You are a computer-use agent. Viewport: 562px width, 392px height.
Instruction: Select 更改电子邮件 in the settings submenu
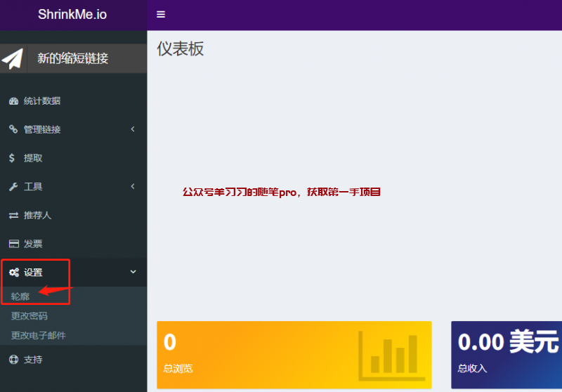[39, 336]
